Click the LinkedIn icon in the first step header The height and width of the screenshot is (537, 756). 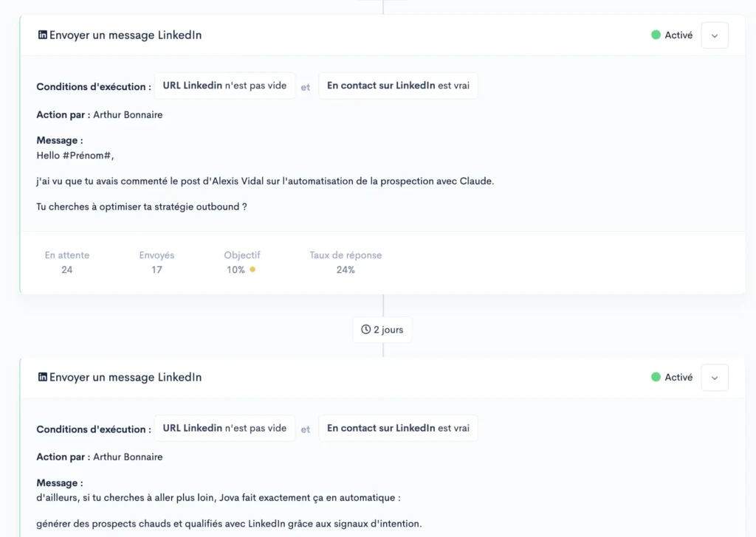point(42,35)
